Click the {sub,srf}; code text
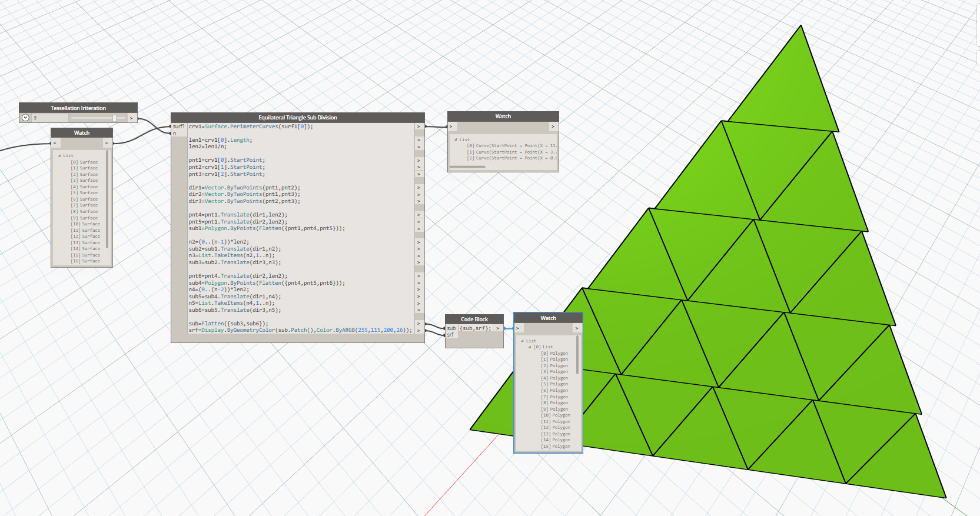Screen dimensions: 980x516 (475, 328)
